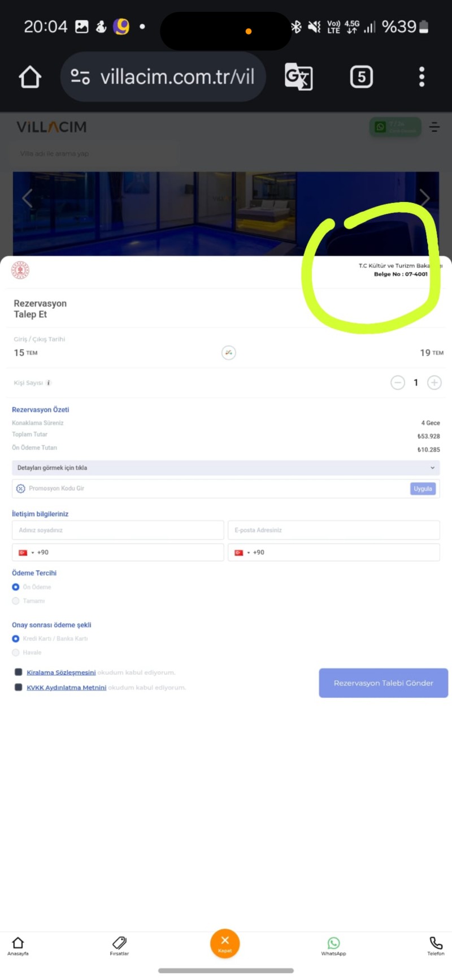Check the Kiralama Sözleşmesini agreement box
452x980 pixels.
tap(19, 672)
